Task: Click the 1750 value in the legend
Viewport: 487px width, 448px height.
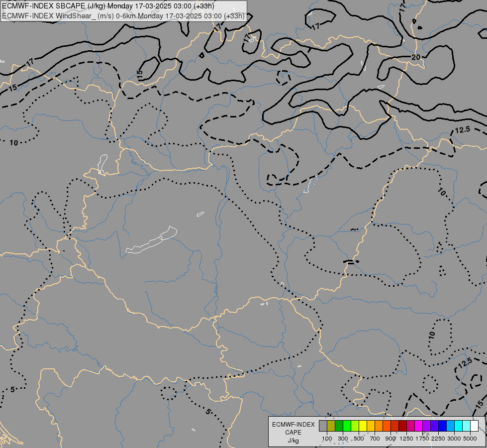Action: click(x=422, y=439)
